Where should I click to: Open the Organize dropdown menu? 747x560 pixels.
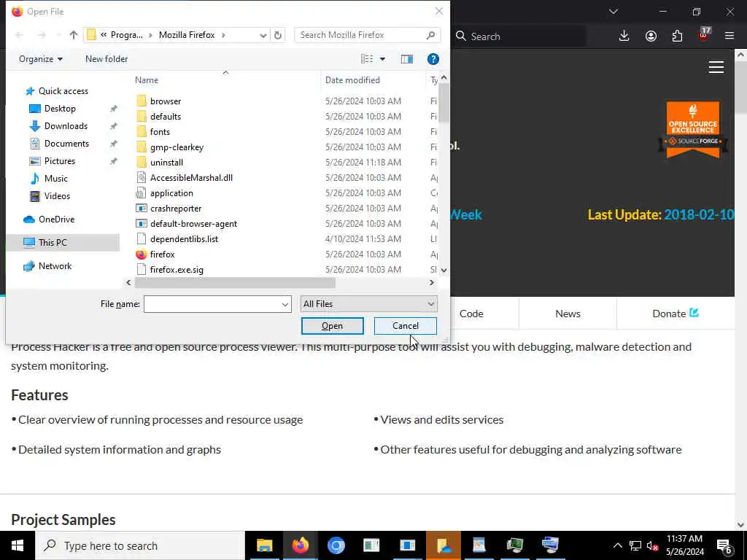(41, 59)
